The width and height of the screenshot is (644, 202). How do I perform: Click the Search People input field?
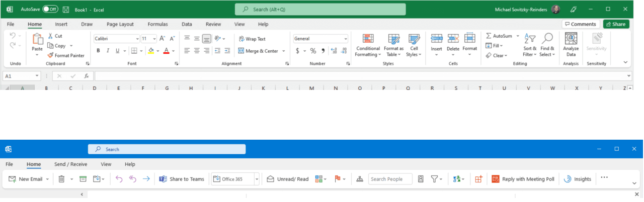tap(390, 179)
